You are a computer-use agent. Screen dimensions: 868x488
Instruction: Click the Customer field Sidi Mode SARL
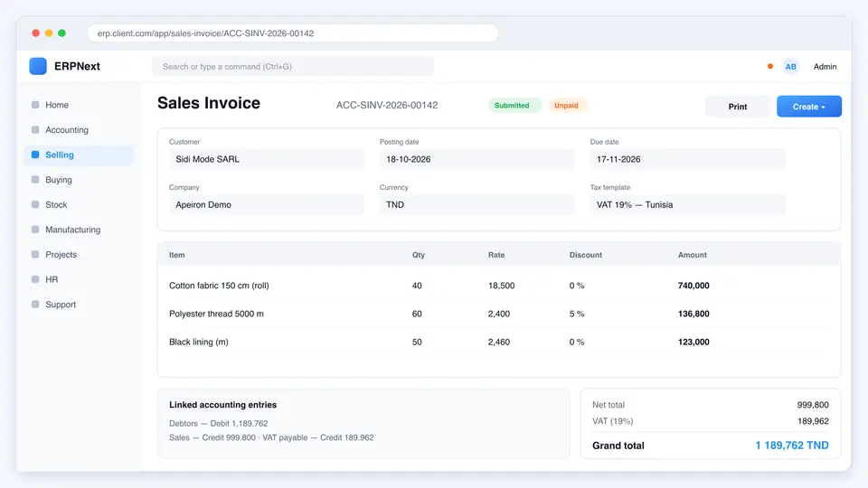pos(267,159)
